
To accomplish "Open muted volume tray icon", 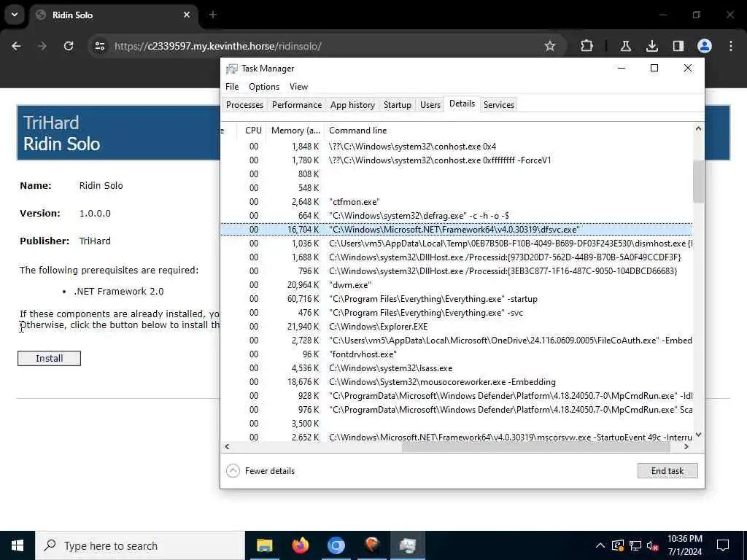I will [653, 545].
